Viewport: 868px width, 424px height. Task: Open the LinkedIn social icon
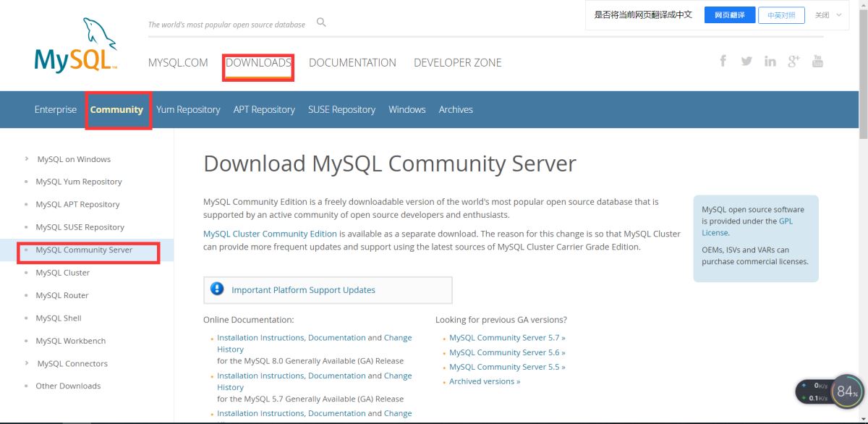770,62
